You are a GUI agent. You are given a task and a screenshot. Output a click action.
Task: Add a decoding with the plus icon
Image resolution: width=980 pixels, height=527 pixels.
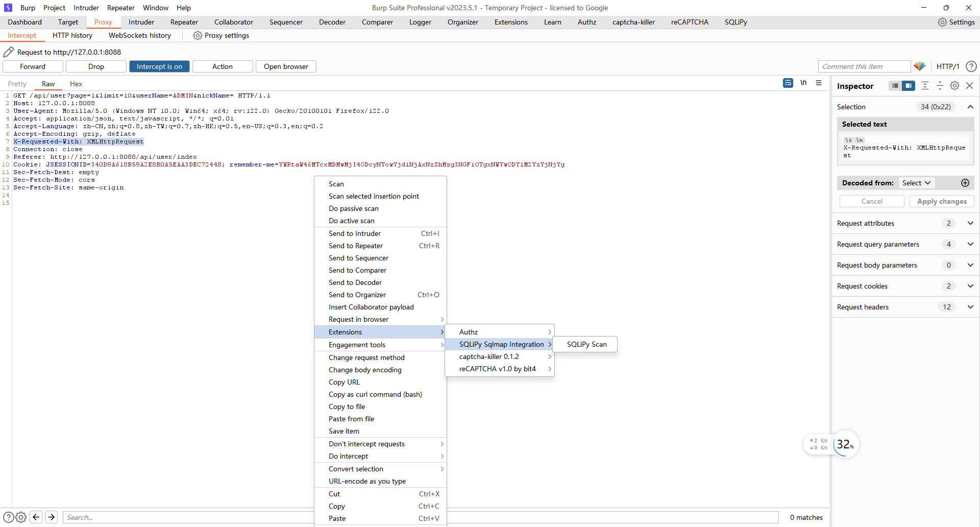(x=965, y=183)
